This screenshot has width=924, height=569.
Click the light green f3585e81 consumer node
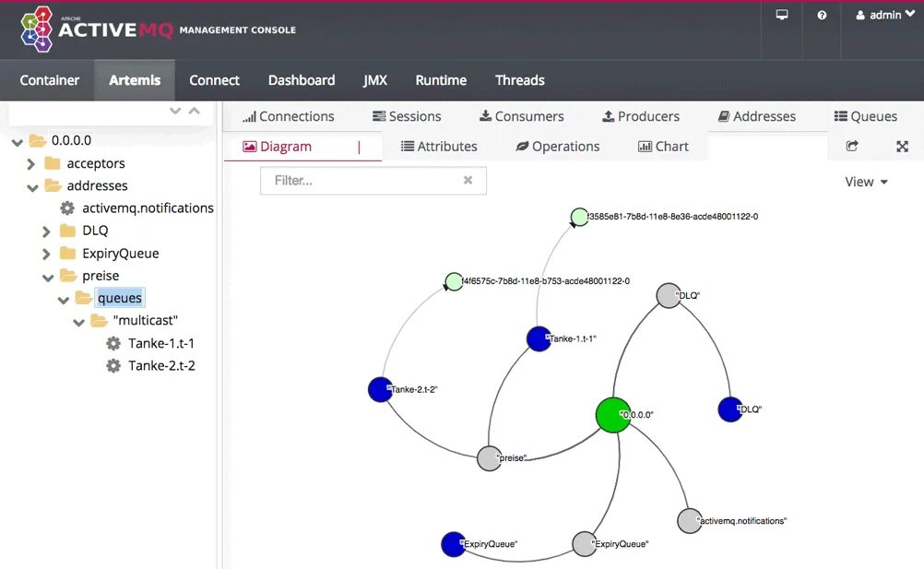click(x=579, y=217)
